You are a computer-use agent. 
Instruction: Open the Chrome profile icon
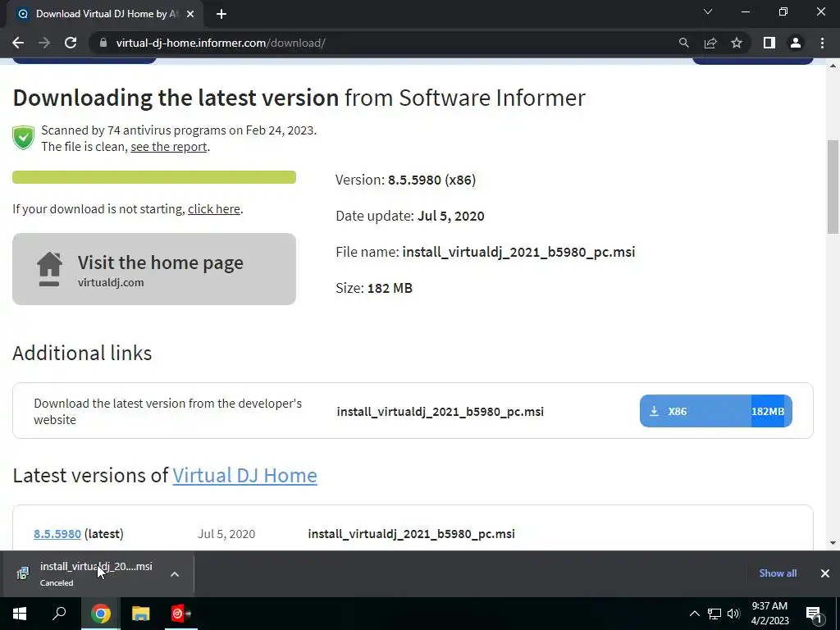[796, 43]
